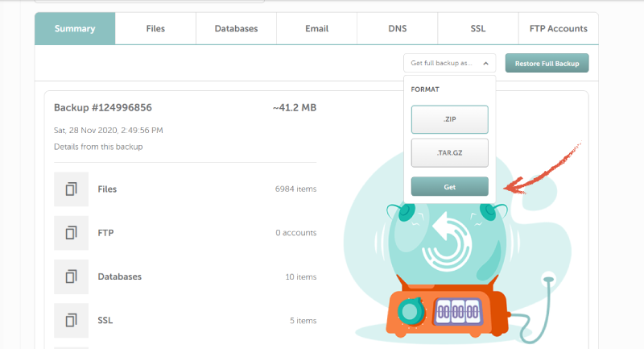Click the '0 accounts' value

pos(296,233)
